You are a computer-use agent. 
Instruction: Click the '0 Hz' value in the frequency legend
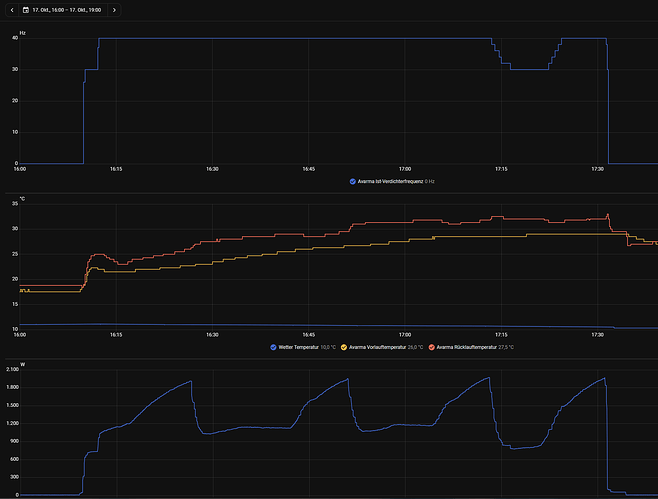click(x=429, y=181)
